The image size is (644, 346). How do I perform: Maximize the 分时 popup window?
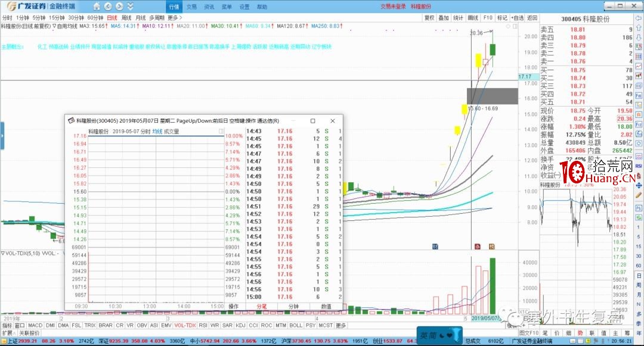click(x=312, y=121)
